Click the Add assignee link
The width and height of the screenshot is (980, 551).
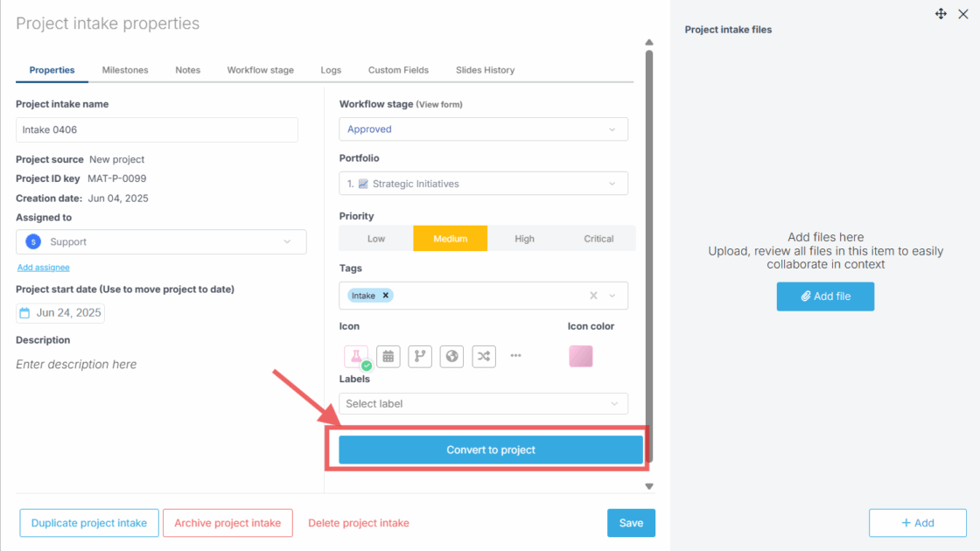[43, 268]
